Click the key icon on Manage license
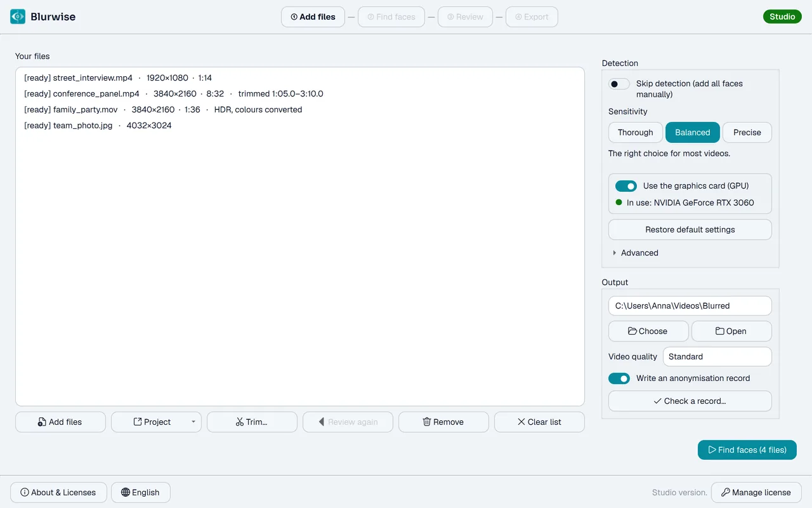The image size is (812, 508). [x=726, y=492]
